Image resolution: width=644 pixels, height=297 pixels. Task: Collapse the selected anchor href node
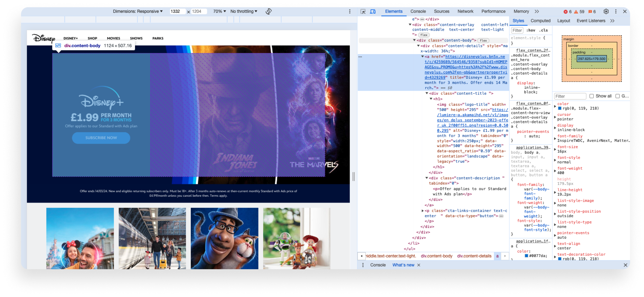pos(423,57)
